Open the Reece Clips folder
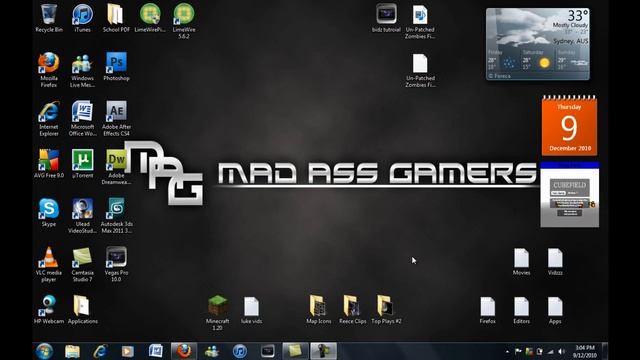 353,309
